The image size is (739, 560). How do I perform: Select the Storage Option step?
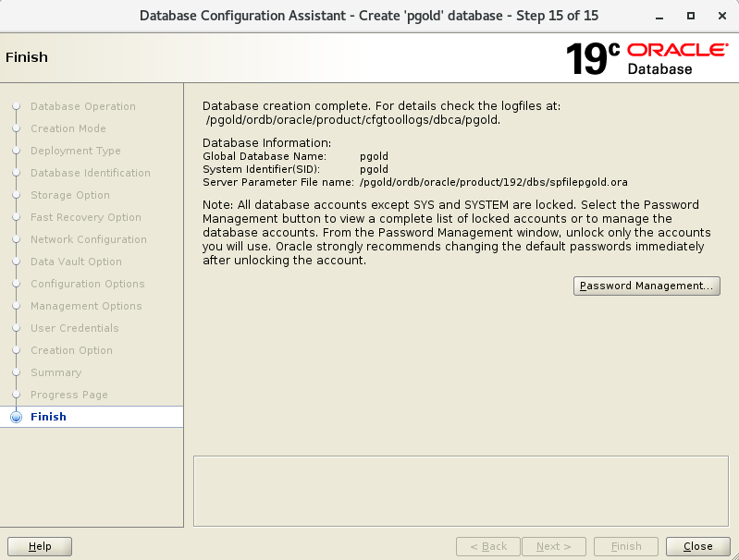(x=70, y=195)
